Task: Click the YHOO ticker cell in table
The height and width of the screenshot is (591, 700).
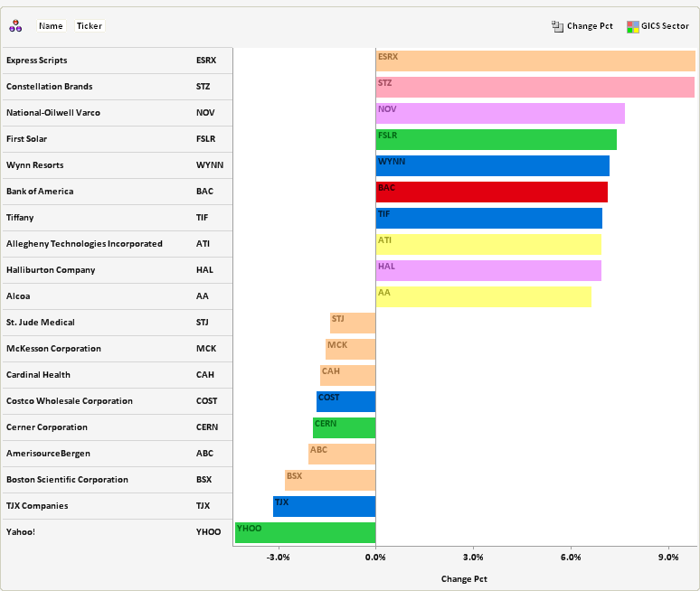Action: point(209,532)
